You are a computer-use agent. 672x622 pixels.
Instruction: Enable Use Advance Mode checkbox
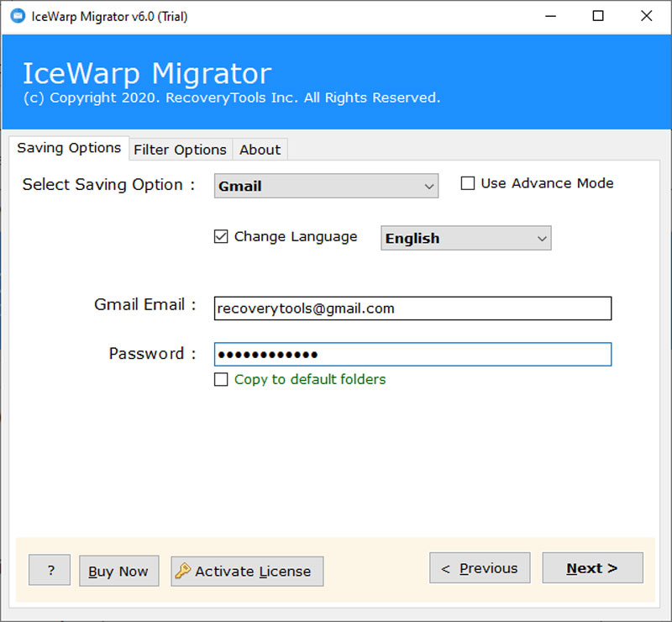click(468, 183)
